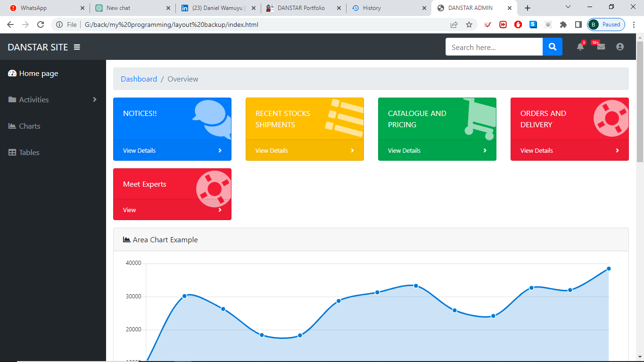Click the browser bookmark star icon

pos(469,25)
